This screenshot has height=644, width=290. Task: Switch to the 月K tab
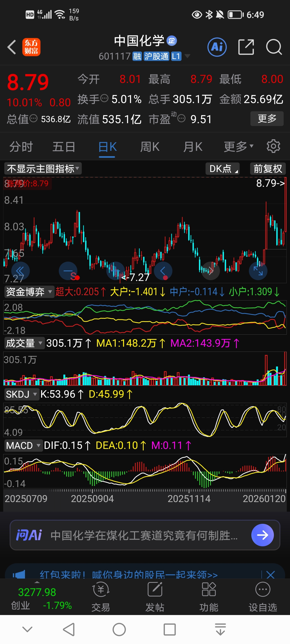click(193, 147)
